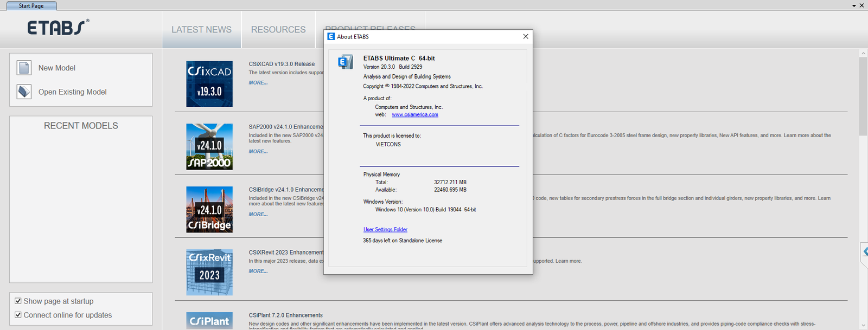The width and height of the screenshot is (868, 330).
Task: Switch to the LATEST NEWS tab
Action: [201, 30]
